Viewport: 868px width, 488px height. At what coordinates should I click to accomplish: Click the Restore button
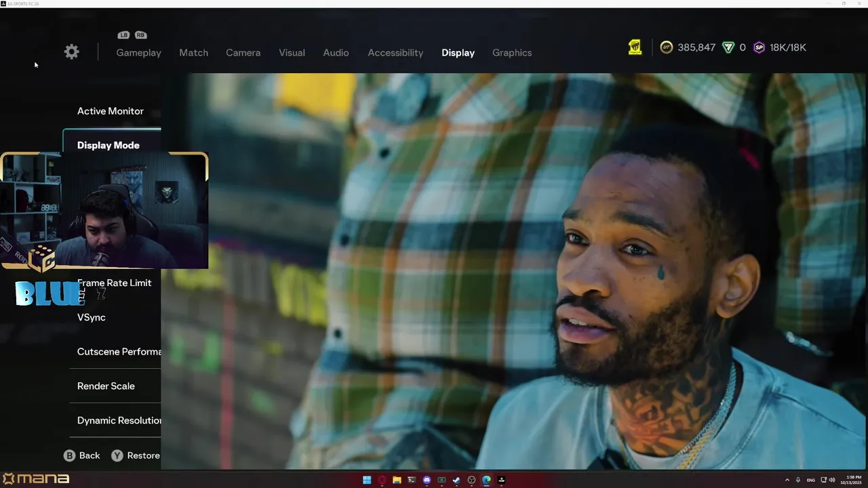[136, 455]
